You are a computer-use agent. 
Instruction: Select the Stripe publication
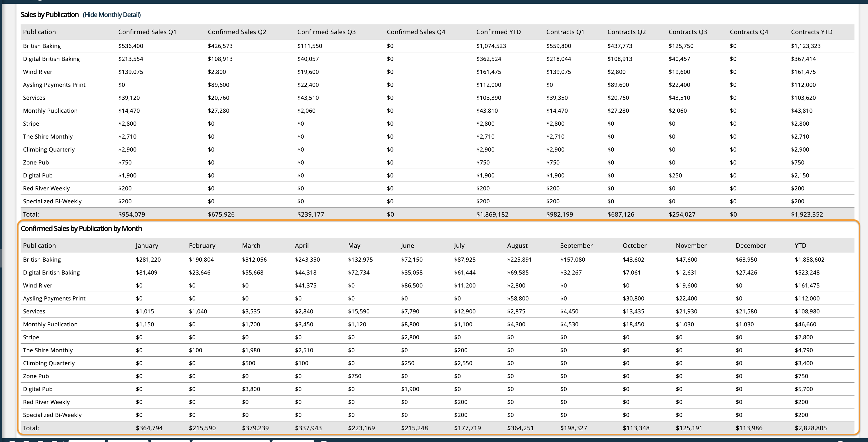[x=31, y=123]
